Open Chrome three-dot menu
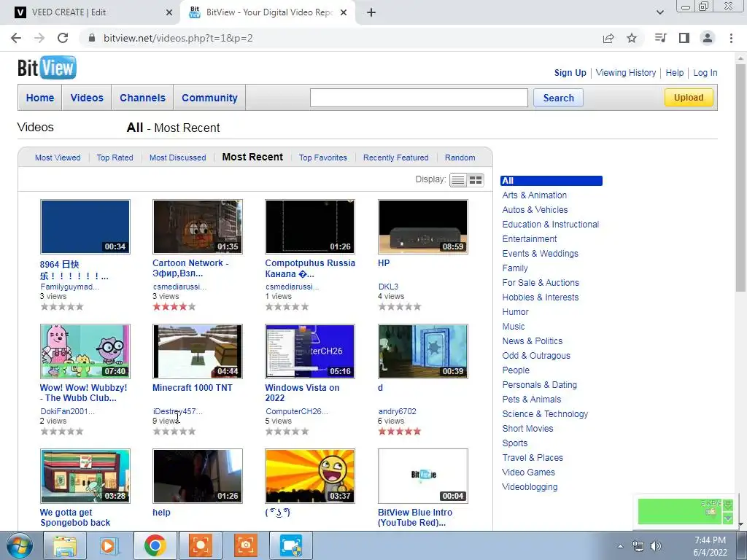Viewport: 747px width, 560px height. tap(731, 38)
